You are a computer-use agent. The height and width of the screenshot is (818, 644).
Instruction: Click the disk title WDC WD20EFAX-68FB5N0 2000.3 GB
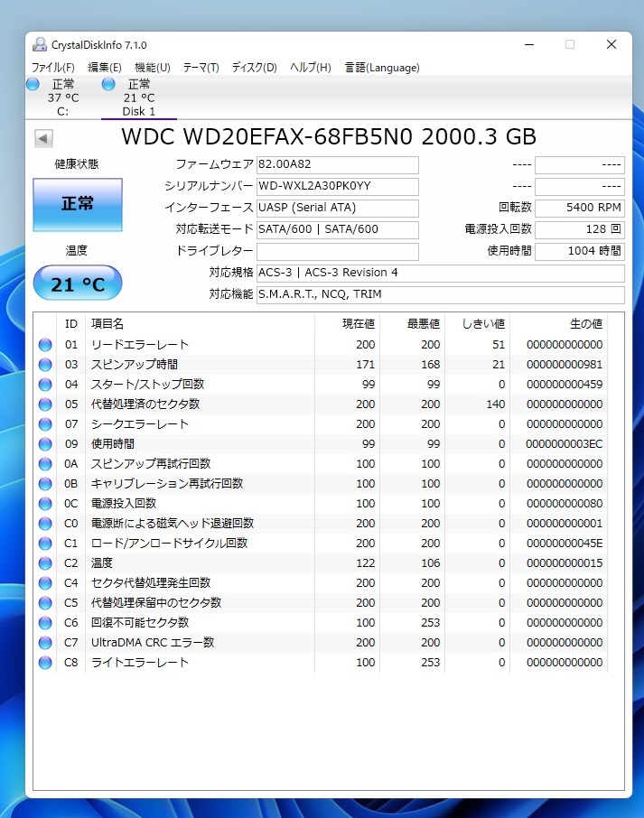point(329,136)
